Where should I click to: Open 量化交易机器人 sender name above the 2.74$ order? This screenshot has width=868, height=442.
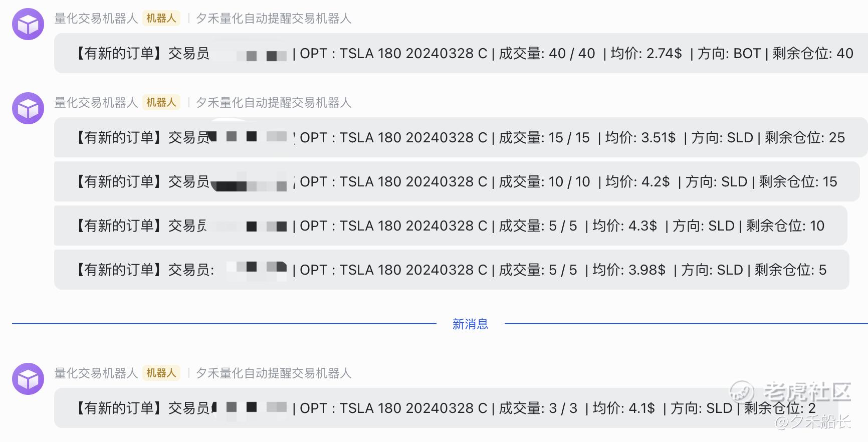click(x=96, y=19)
